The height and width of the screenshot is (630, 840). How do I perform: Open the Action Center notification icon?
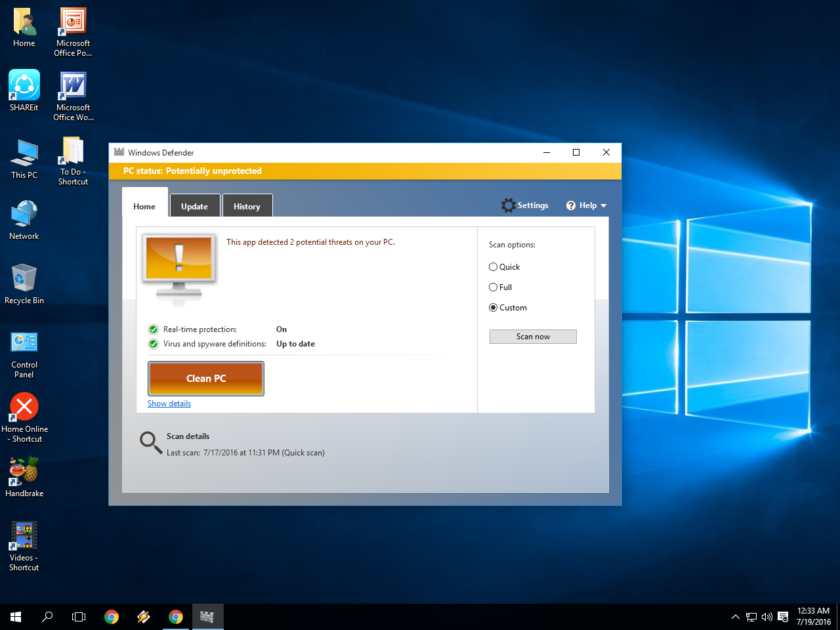pyautogui.click(x=783, y=617)
